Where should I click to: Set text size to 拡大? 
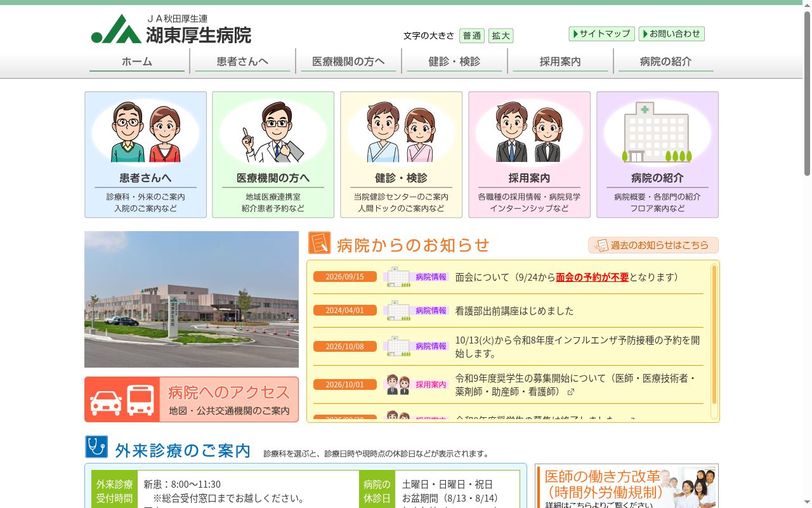(501, 36)
